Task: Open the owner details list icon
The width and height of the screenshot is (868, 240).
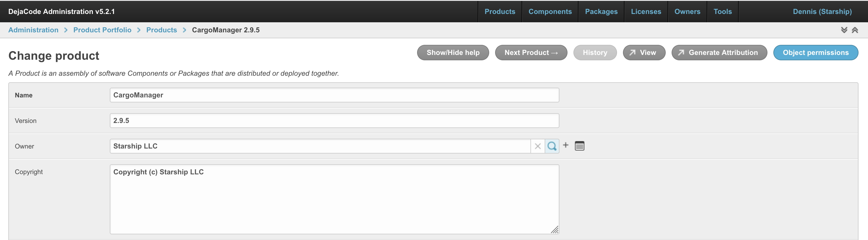Action: tap(580, 146)
